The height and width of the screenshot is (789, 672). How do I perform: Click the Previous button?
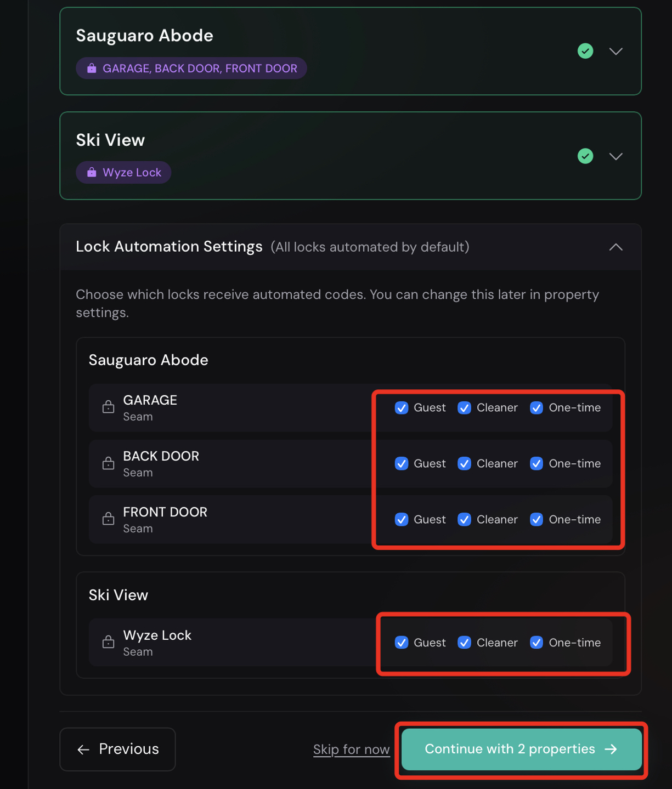(117, 749)
